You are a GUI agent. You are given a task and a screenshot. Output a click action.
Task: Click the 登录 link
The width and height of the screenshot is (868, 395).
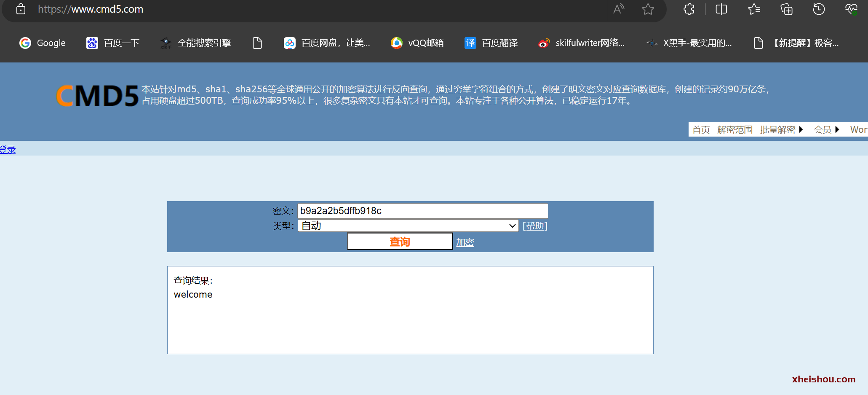[8, 150]
